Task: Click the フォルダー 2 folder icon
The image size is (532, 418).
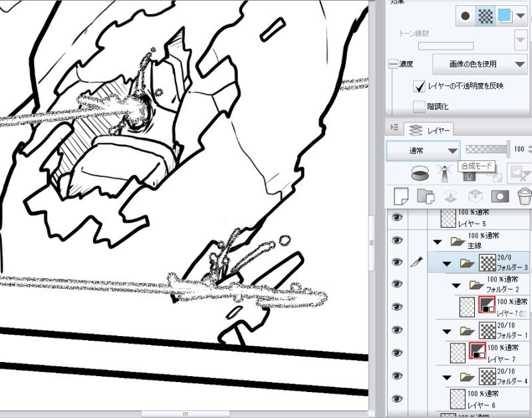Action: click(x=476, y=285)
